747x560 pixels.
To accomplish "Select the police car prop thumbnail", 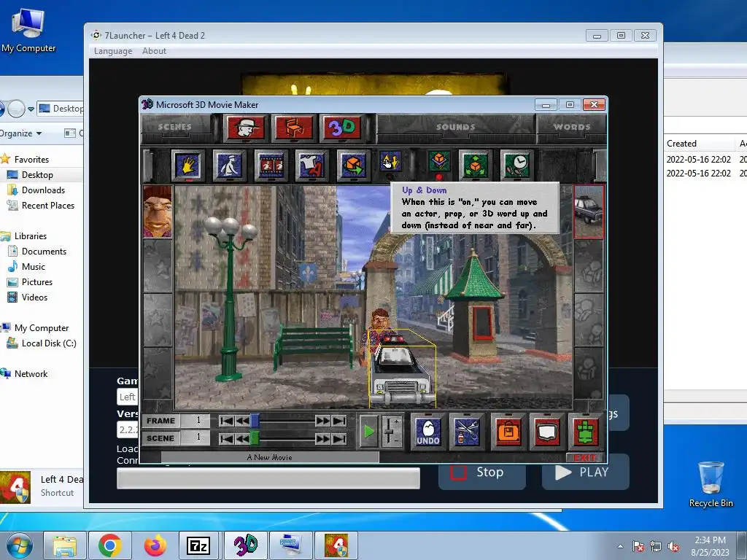I will point(589,211).
